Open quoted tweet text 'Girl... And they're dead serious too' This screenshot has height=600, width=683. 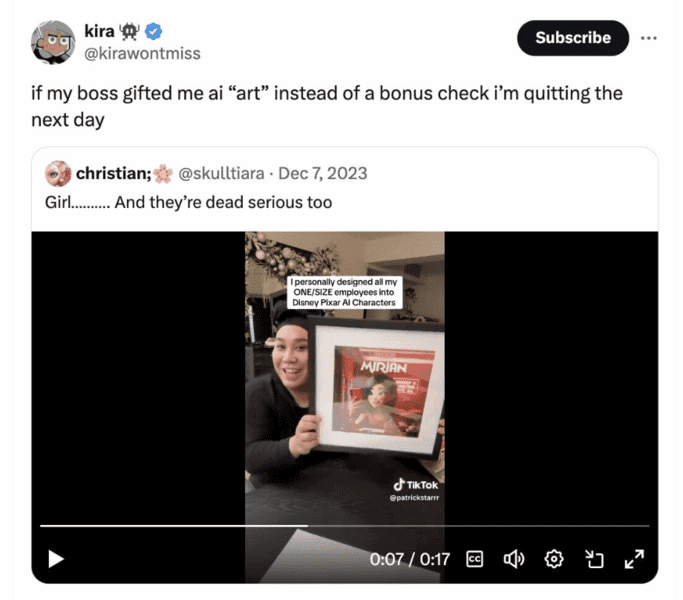pyautogui.click(x=189, y=202)
